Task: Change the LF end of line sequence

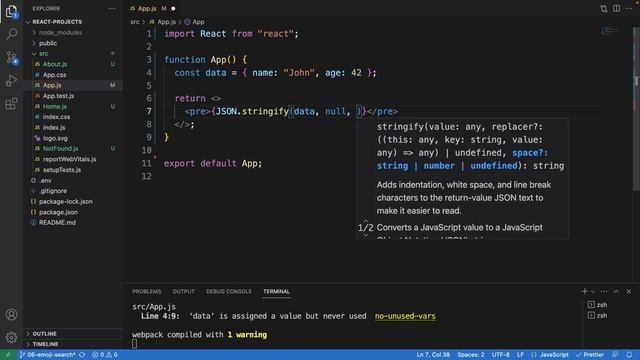Action: (520, 355)
